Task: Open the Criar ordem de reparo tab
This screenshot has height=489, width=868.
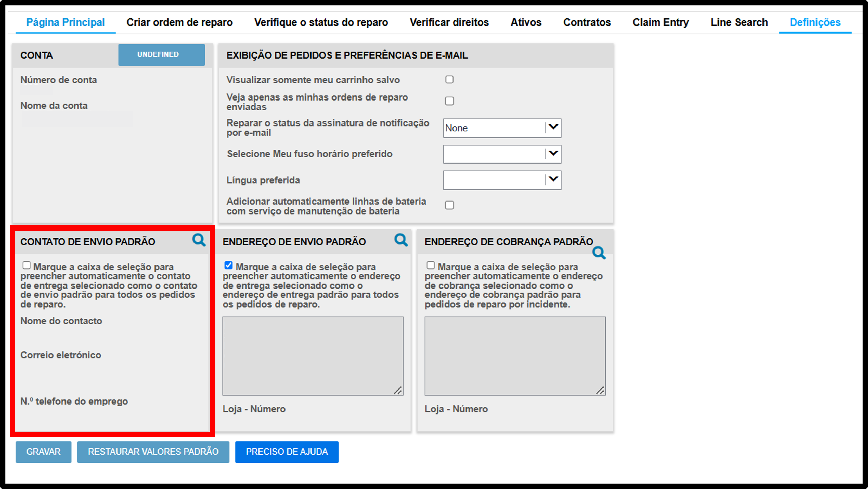Action: coord(180,22)
